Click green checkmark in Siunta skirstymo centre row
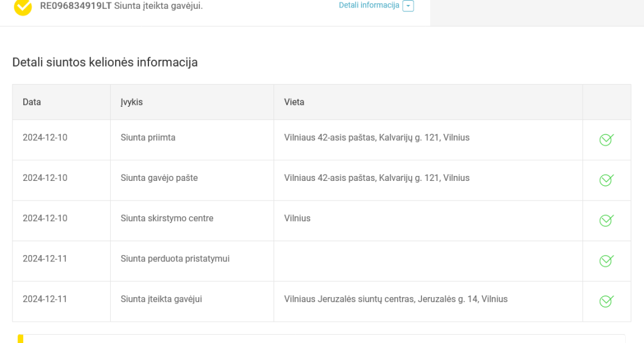Image resolution: width=644 pixels, height=343 pixels. click(606, 220)
